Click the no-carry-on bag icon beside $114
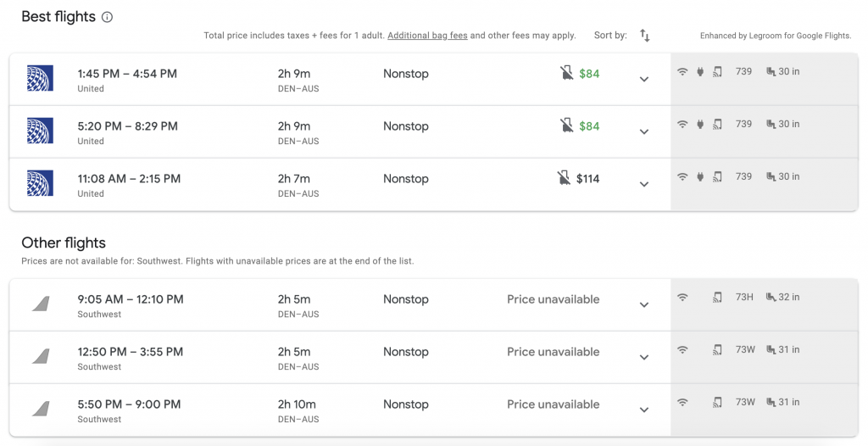Image resolution: width=868 pixels, height=446 pixels. pyautogui.click(x=564, y=178)
